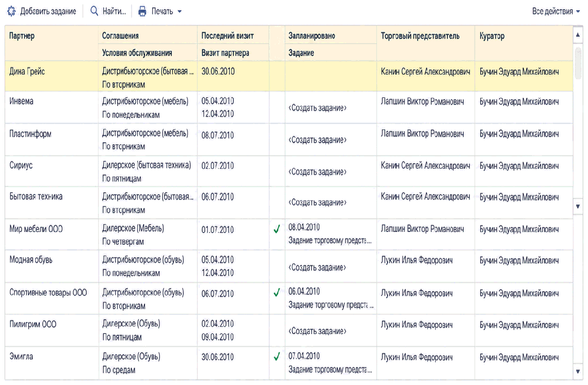Click the green checkmark in Эмигла row
Image resolution: width=588 pixels, height=385 pixels.
pyautogui.click(x=277, y=357)
